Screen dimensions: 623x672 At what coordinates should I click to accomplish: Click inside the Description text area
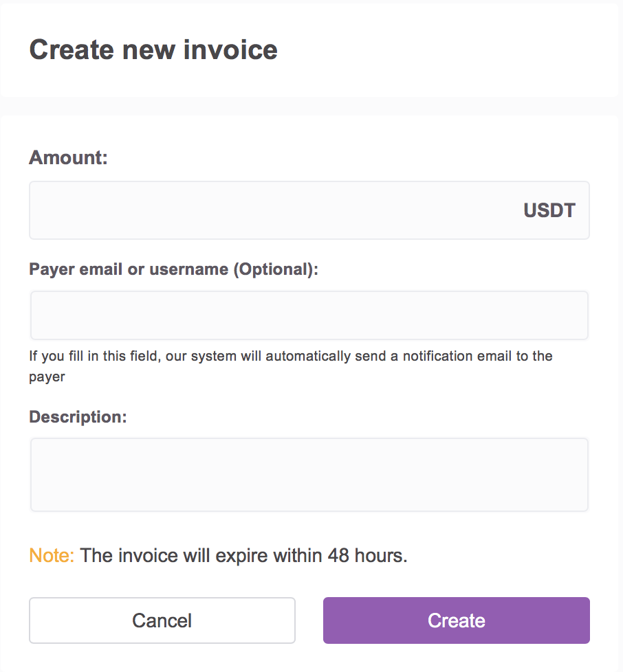pyautogui.click(x=309, y=474)
